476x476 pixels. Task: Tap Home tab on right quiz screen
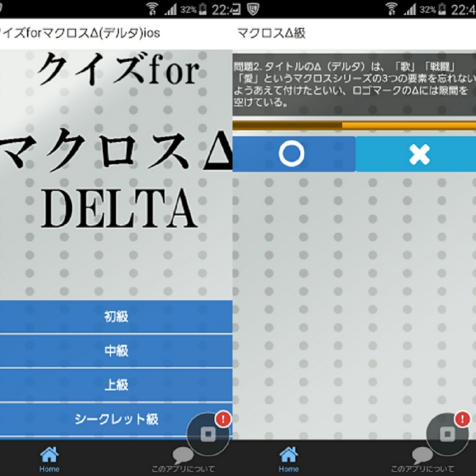[x=289, y=459]
